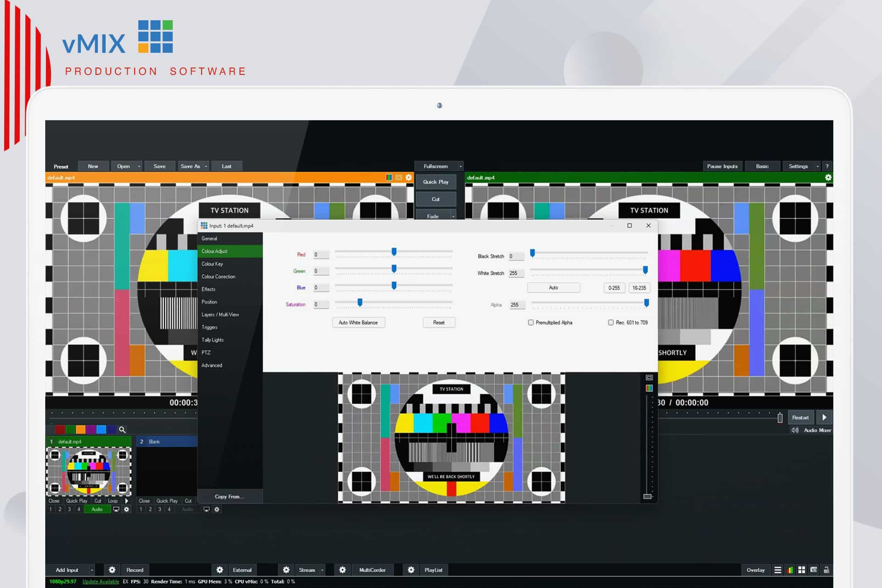882x588 pixels.
Task: Click the Auto stretch button
Action: pos(554,288)
